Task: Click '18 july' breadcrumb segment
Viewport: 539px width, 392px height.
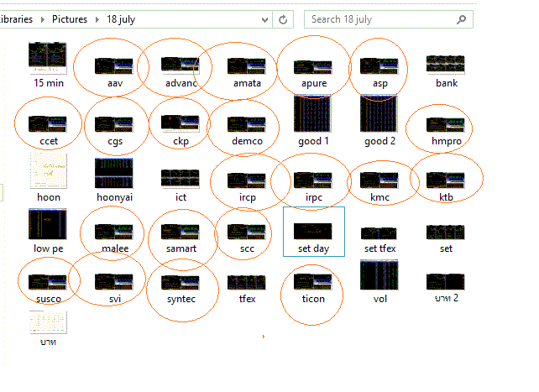Action: click(121, 19)
